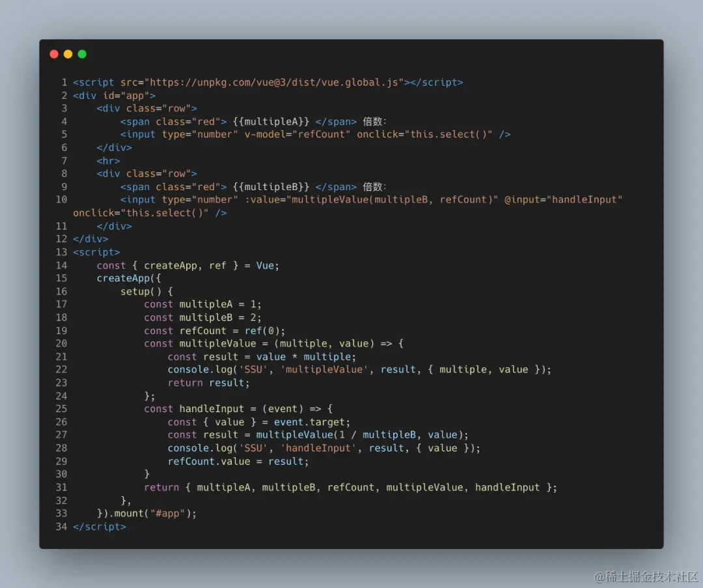703x588 pixels.
Task: Click the "{ value }" object in the handleInput log
Action: point(442,448)
